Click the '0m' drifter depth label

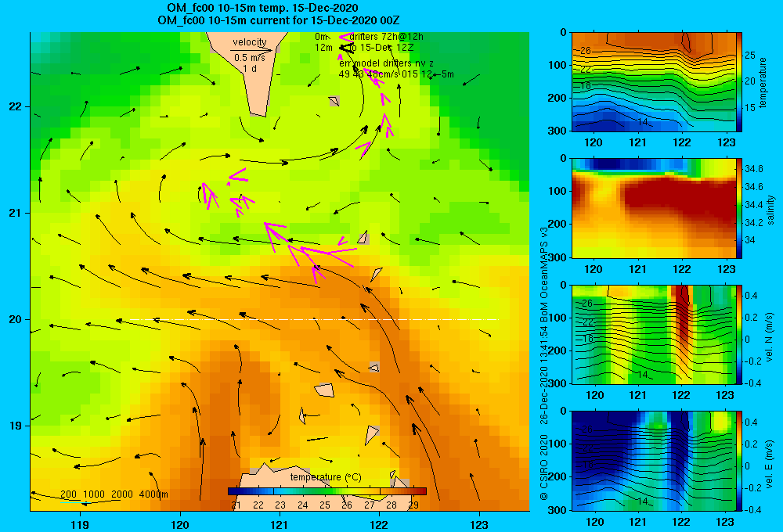pos(321,37)
